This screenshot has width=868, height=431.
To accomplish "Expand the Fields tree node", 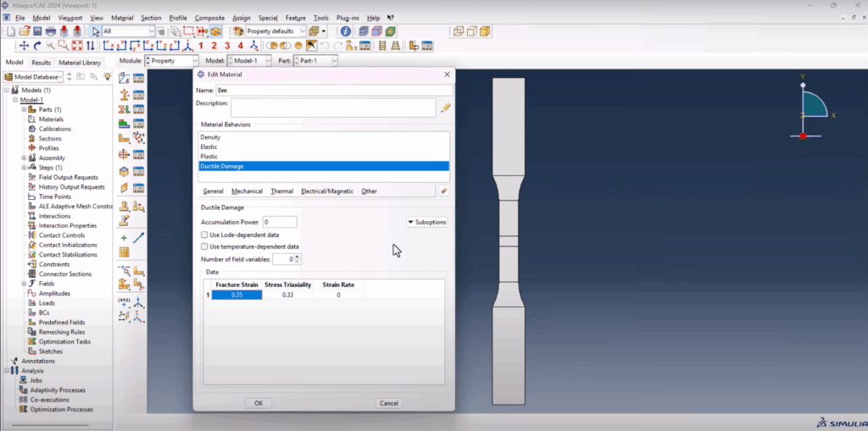I will tap(24, 284).
